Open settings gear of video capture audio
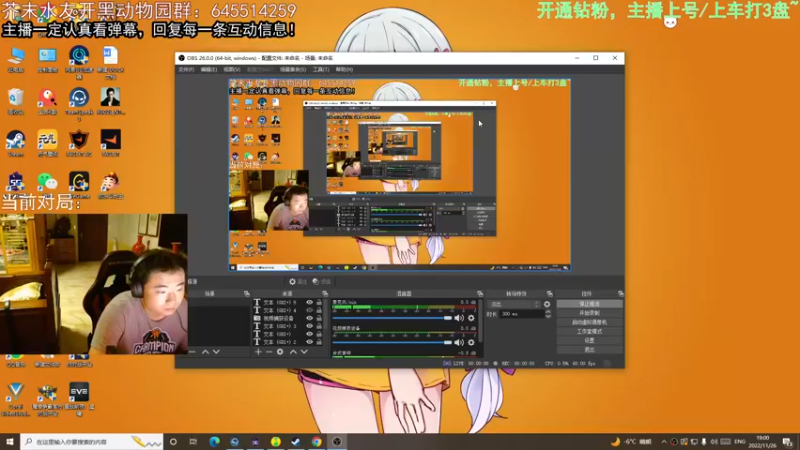This screenshot has width=800, height=450. coord(471,342)
